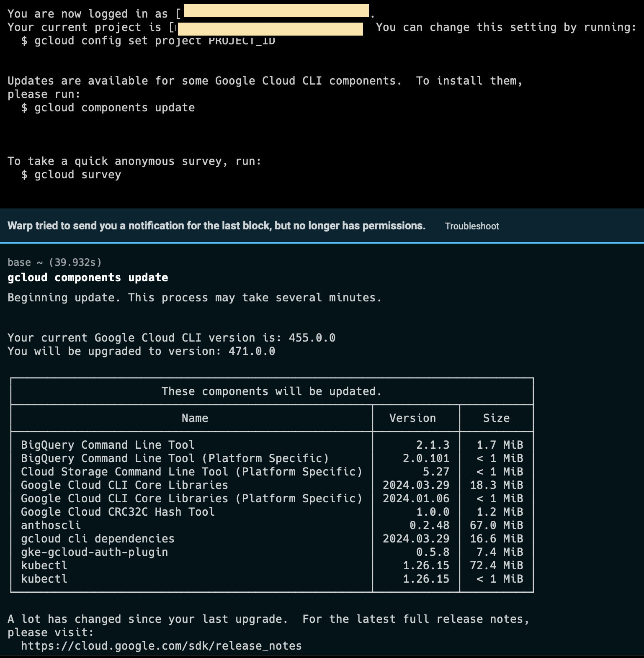This screenshot has height=658, width=644.
Task: Click the current CLI version line 455.0.0
Action: tap(172, 338)
